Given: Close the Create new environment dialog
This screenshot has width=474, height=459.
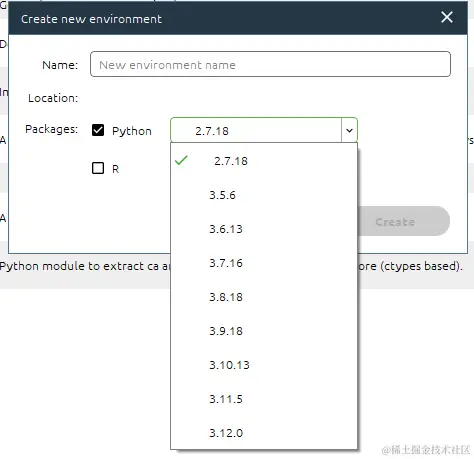Looking at the screenshot, I should pyautogui.click(x=447, y=17).
